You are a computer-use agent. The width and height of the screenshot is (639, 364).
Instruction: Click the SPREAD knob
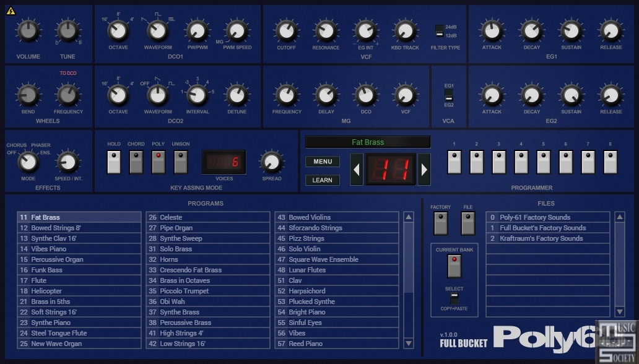[271, 162]
